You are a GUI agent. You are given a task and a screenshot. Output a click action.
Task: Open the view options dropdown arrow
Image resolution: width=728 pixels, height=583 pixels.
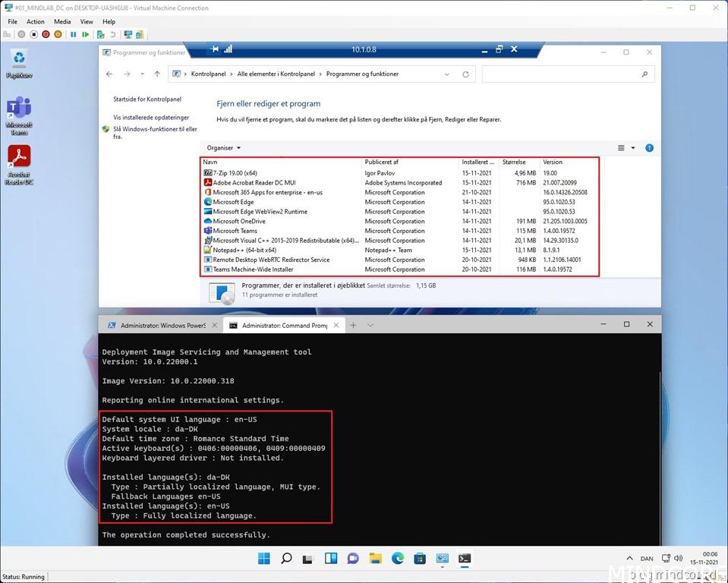[633, 148]
